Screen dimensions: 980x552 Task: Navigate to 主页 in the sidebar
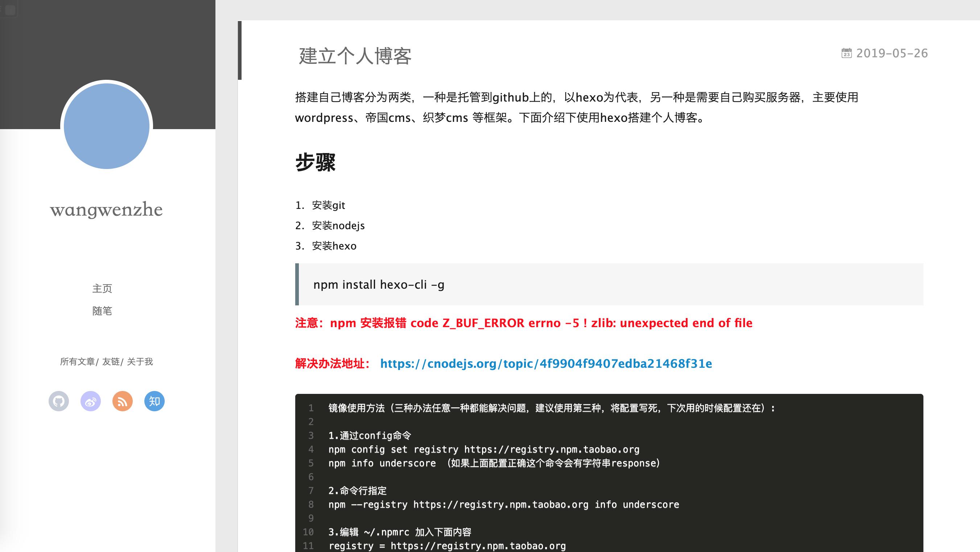tap(102, 288)
